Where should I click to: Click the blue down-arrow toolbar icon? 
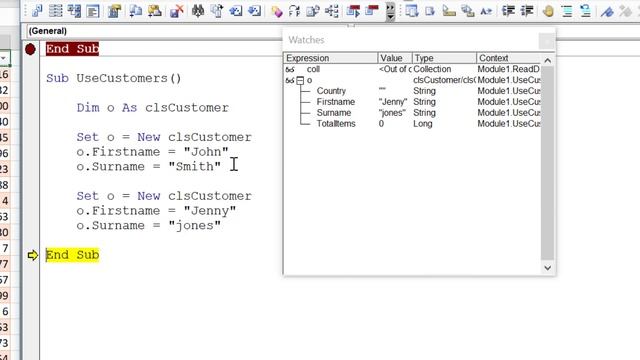(254, 11)
